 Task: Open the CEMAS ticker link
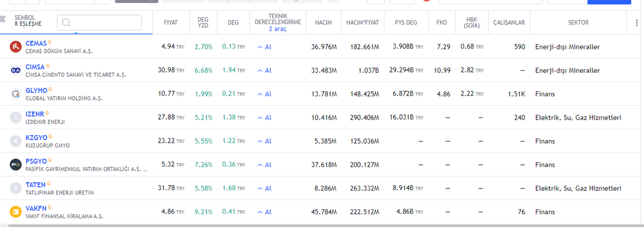[x=36, y=43]
